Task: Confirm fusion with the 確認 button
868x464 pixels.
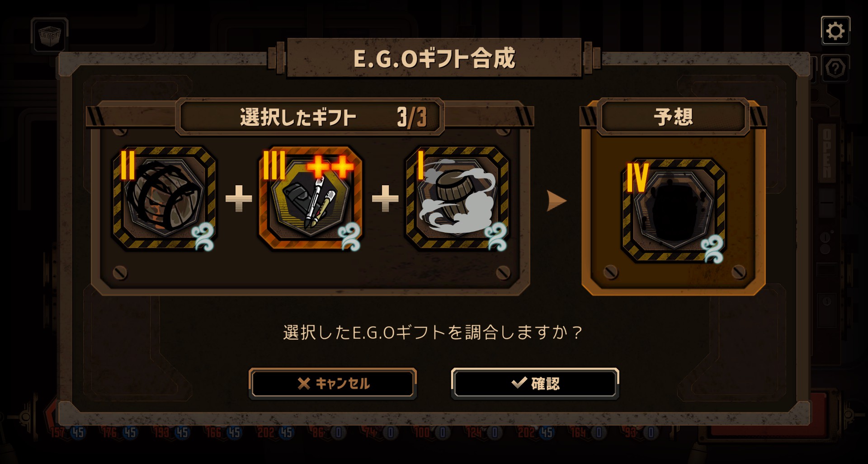Action: pos(535,384)
